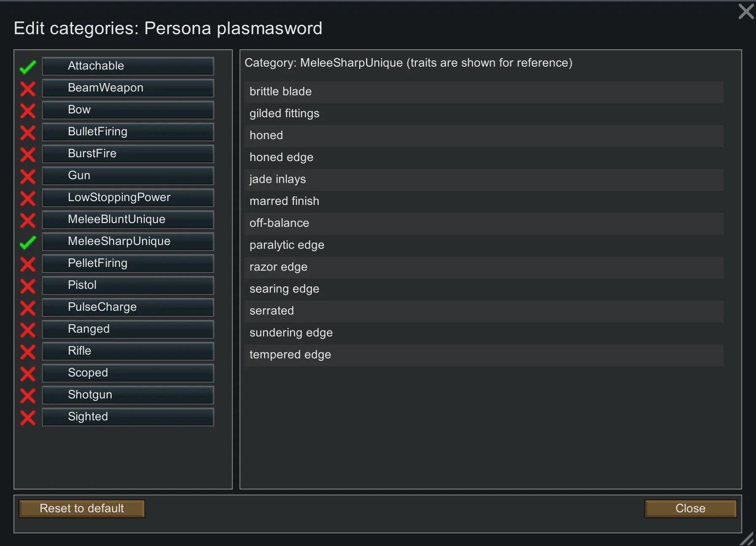Click the red X next to Pistol
Image resolution: width=756 pixels, height=546 pixels.
[x=28, y=286]
